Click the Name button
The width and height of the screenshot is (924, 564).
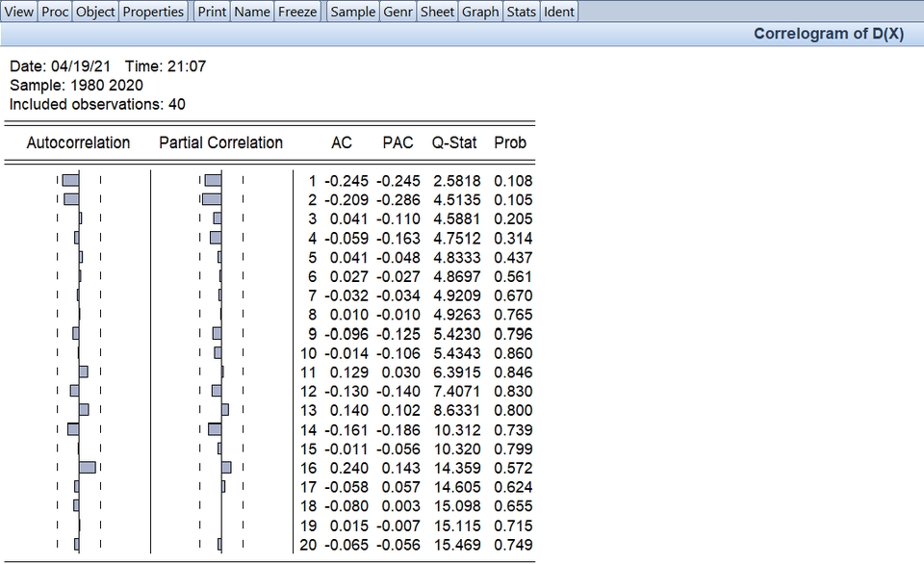pos(252,12)
